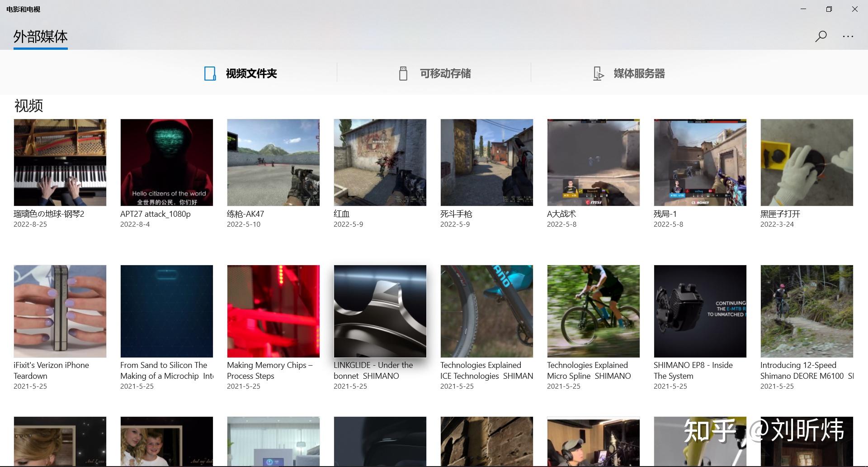Click the date 2022-5-10
Screen dimensions: 868x467
[x=244, y=224]
